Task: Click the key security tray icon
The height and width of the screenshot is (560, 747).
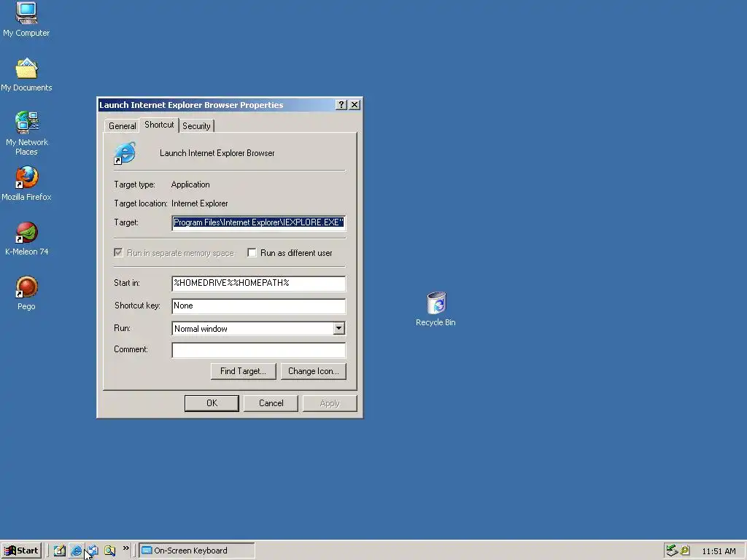Action: click(x=685, y=551)
